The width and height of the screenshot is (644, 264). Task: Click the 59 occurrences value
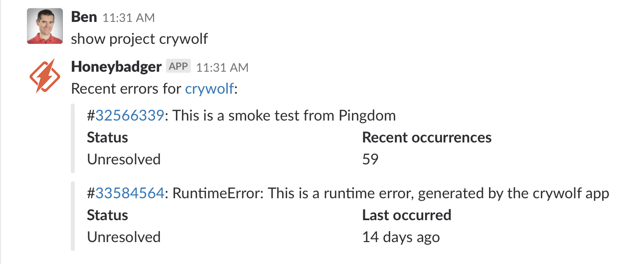pos(370,159)
